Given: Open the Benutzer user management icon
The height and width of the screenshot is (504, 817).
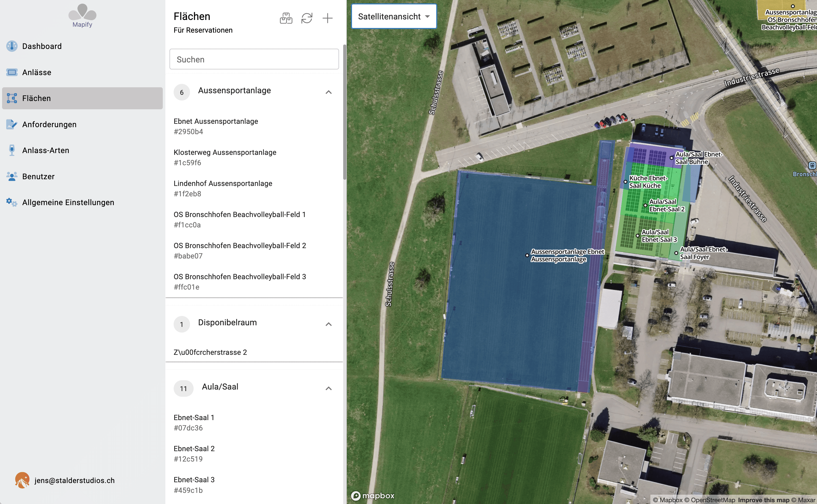Looking at the screenshot, I should [11, 176].
